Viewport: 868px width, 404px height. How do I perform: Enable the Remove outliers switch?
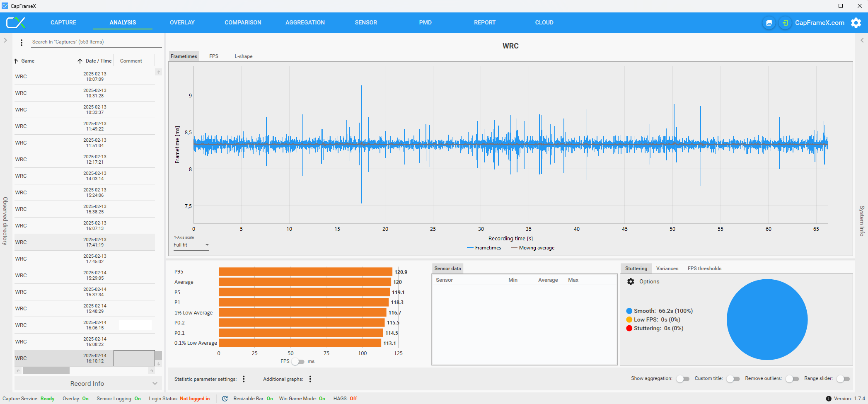[792, 379]
